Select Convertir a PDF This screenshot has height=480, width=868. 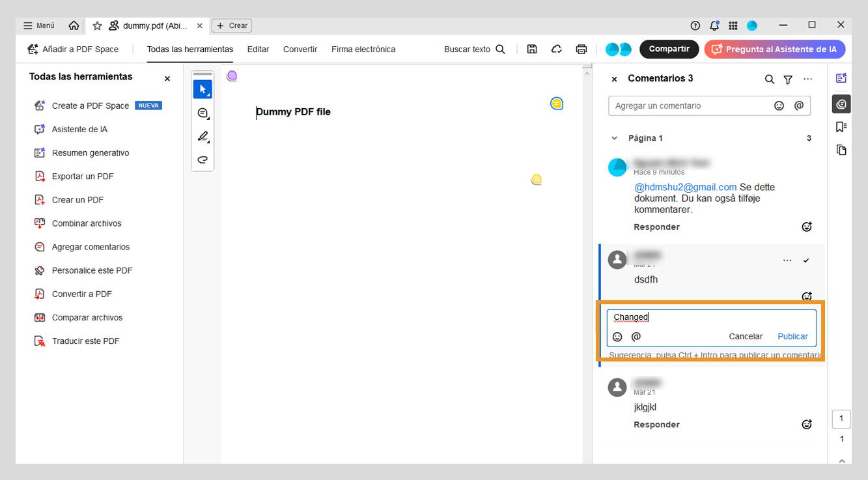click(73, 294)
